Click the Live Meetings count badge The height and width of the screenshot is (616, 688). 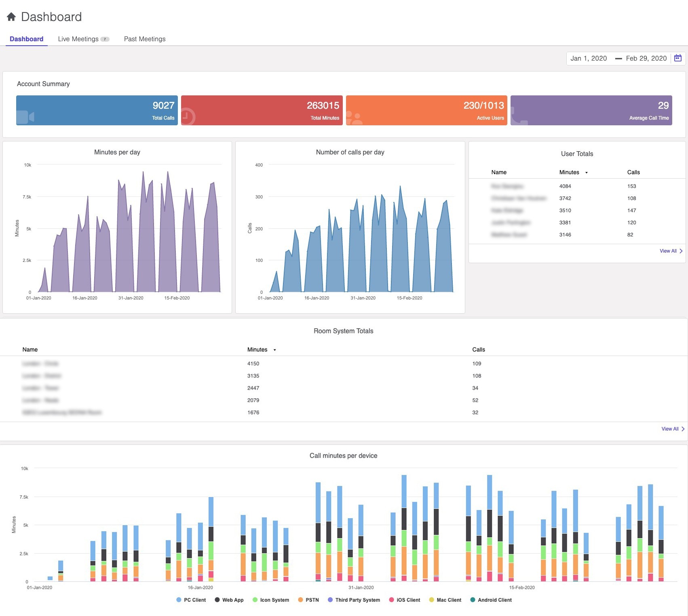coord(105,39)
